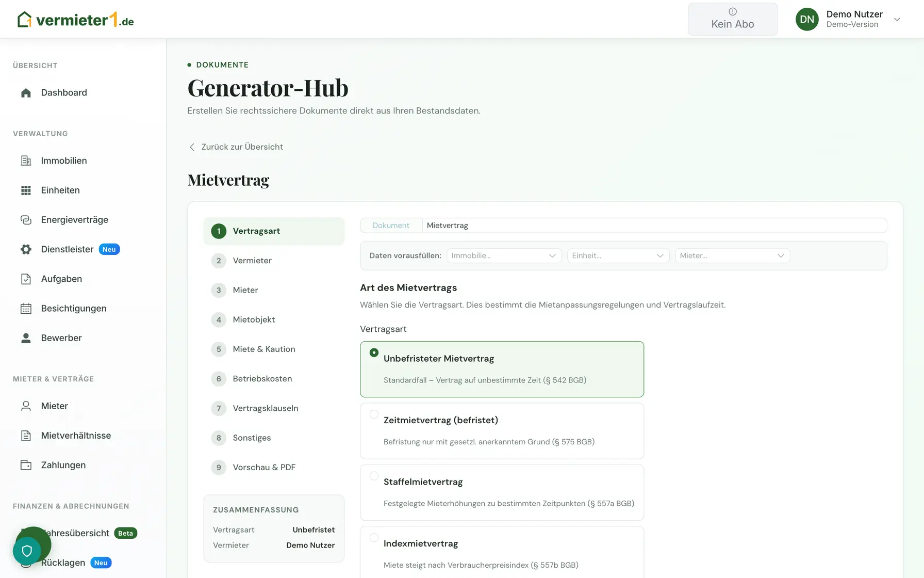
Task: Click the Bewerber person icon
Action: pos(26,338)
